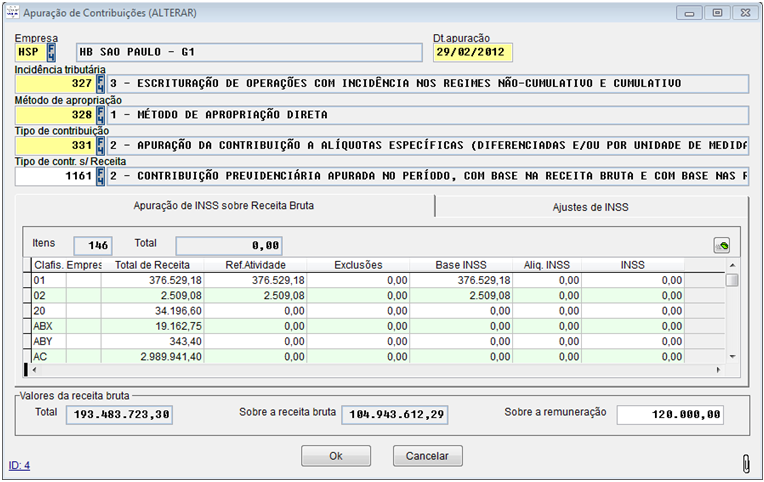Click the table's vertical scrollbar down arrow

[732, 357]
